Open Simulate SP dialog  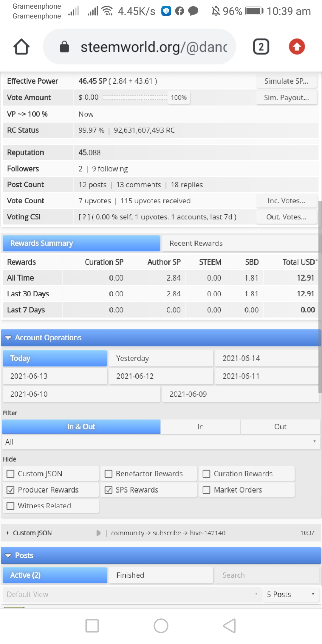[286, 81]
